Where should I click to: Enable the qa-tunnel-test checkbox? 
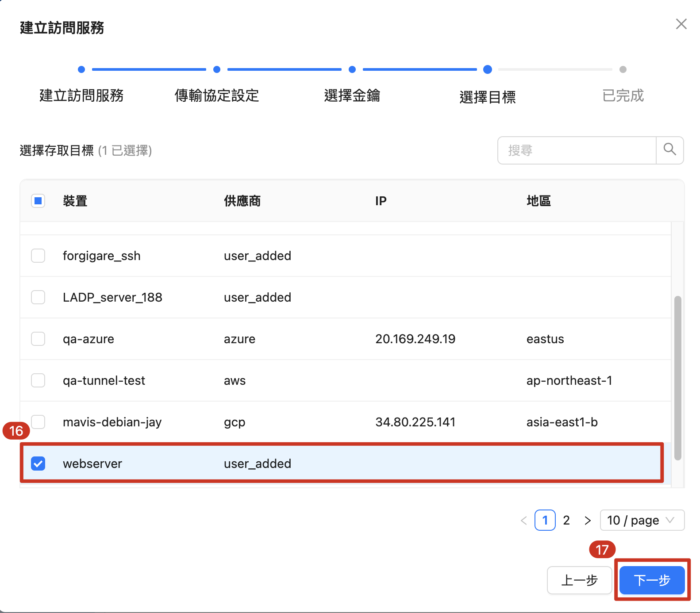[38, 380]
